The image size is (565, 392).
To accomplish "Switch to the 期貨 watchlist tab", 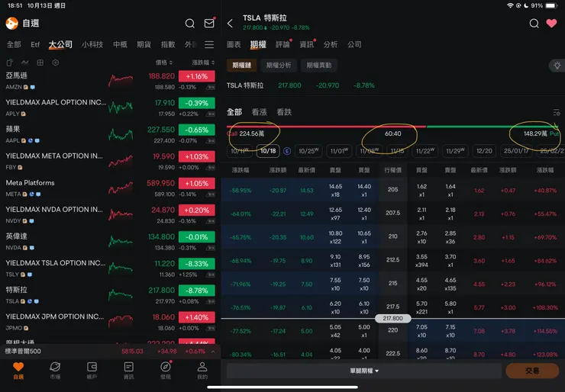I will coord(144,45).
